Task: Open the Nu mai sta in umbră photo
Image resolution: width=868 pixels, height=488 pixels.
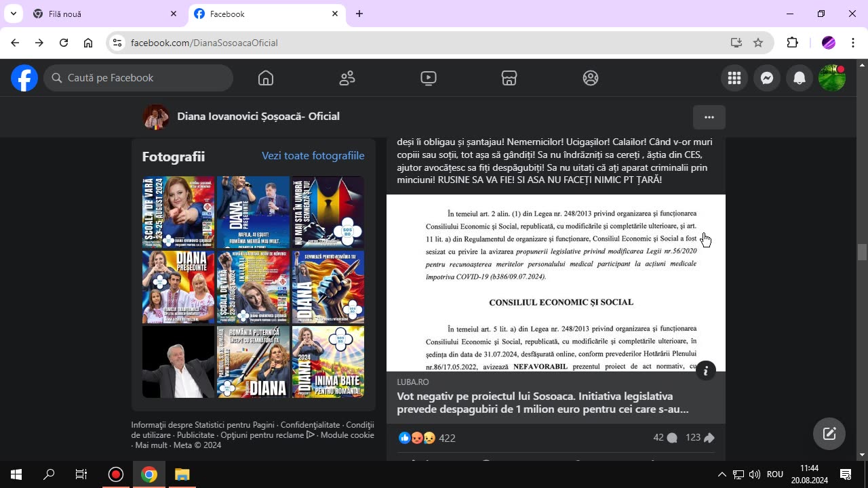Action: (328, 212)
